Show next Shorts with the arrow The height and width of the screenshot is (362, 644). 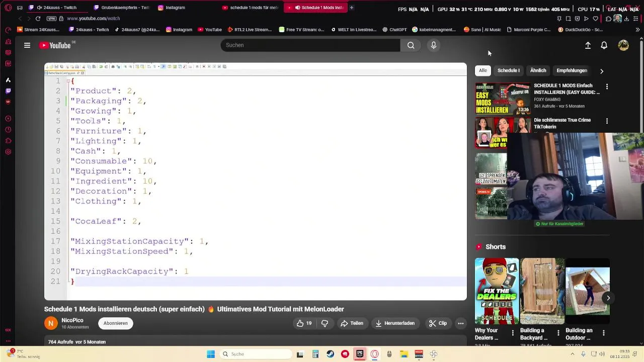point(608,298)
